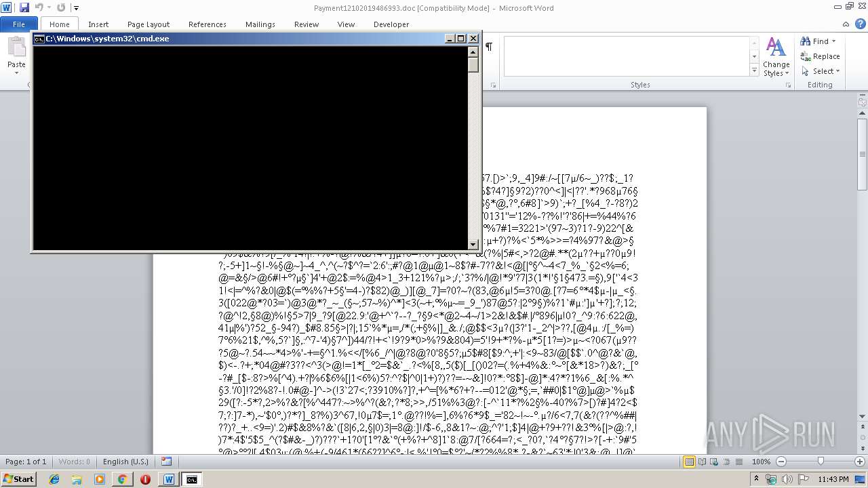Open the Change Styles menu
868x488 pixels.
[x=776, y=57]
